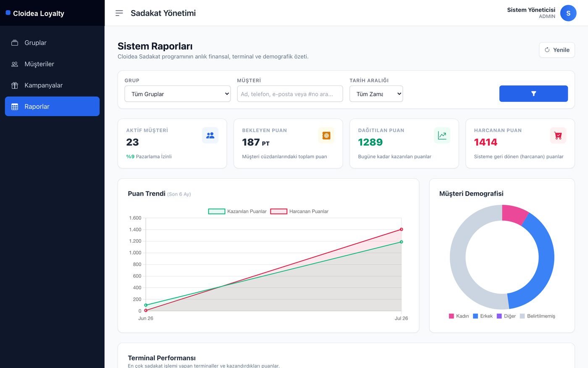This screenshot has height=368, width=588.
Task: Click the Raporlar table icon in sidebar
Action: 15,106
